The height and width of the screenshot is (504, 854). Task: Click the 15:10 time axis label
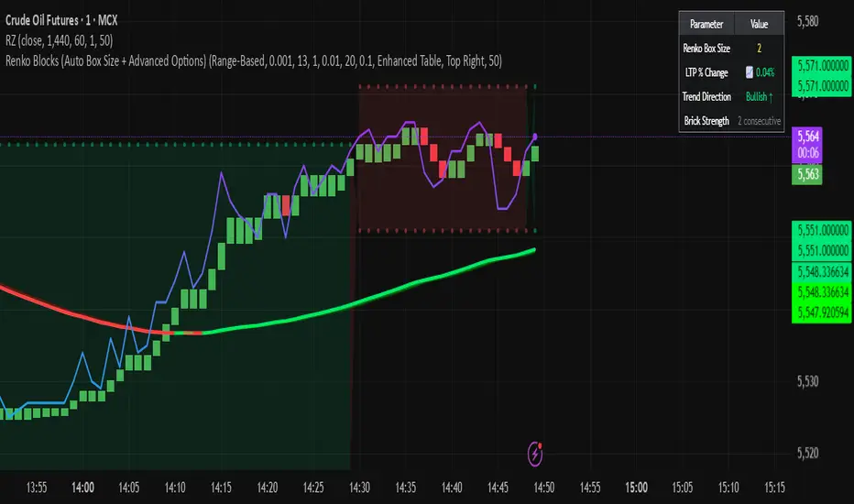(728, 488)
